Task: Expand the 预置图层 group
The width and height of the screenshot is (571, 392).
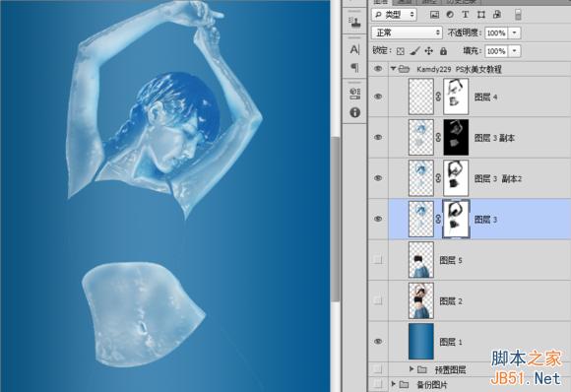Action: pyautogui.click(x=412, y=369)
